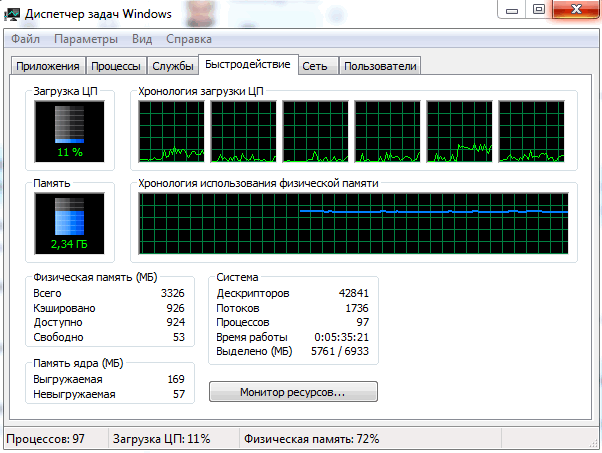Click the physical memory usage history graph

pyautogui.click(x=353, y=223)
